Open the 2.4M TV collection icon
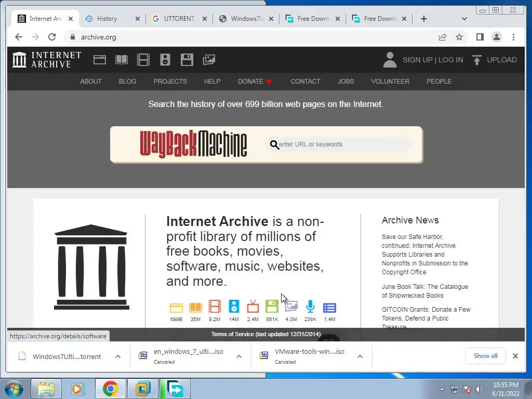The width and height of the screenshot is (532, 399). pos(253,307)
